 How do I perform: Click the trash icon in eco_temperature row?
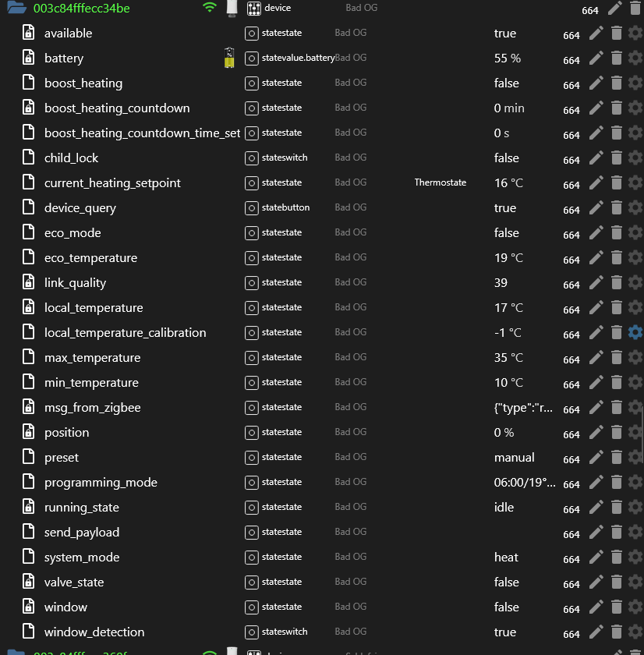click(616, 258)
